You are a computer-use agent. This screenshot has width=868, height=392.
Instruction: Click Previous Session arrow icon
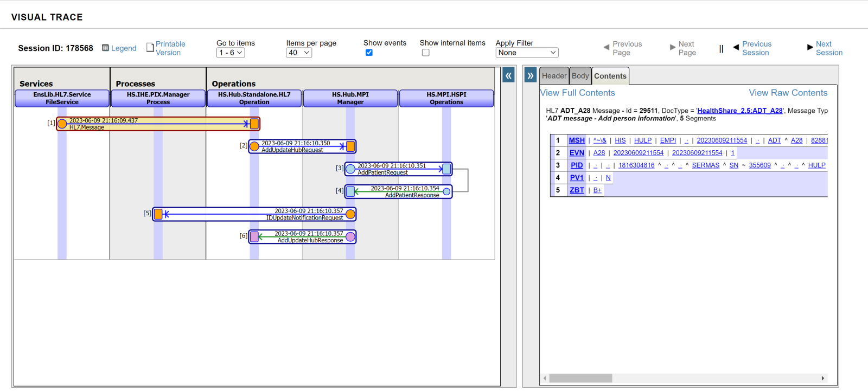tap(736, 48)
